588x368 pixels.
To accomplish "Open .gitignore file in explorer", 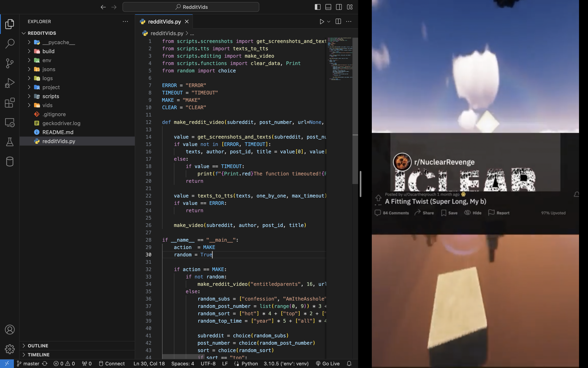I will (x=77, y=114).
